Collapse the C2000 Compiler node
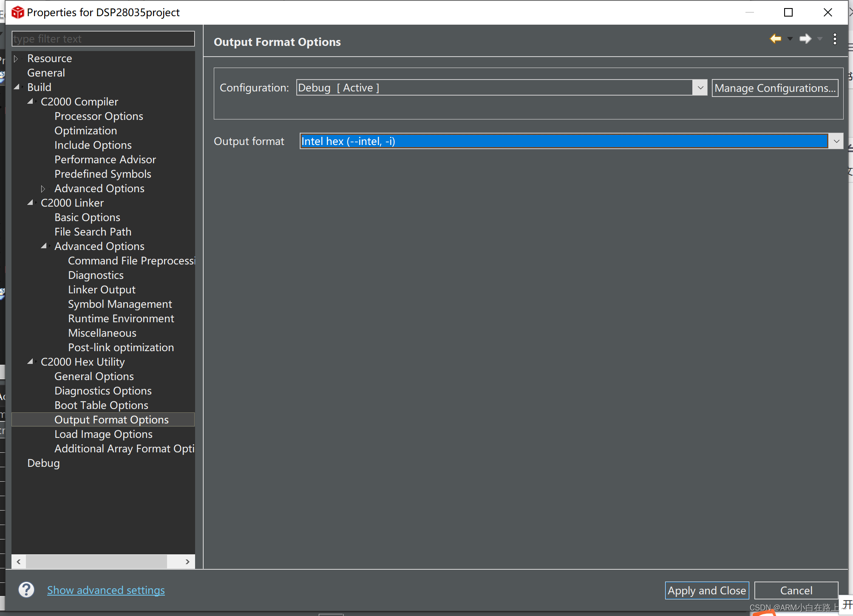Viewport: 853px width, 616px height. tap(30, 102)
